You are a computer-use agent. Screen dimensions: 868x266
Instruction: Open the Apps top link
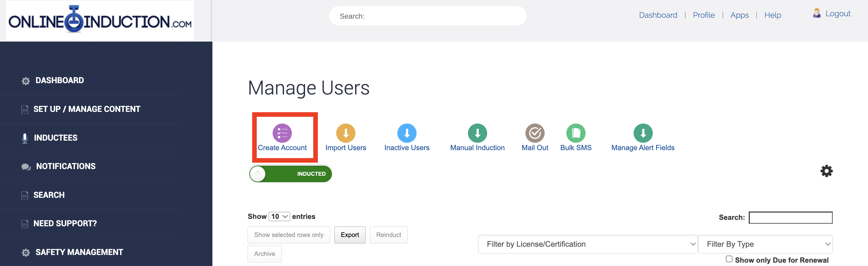tap(739, 15)
